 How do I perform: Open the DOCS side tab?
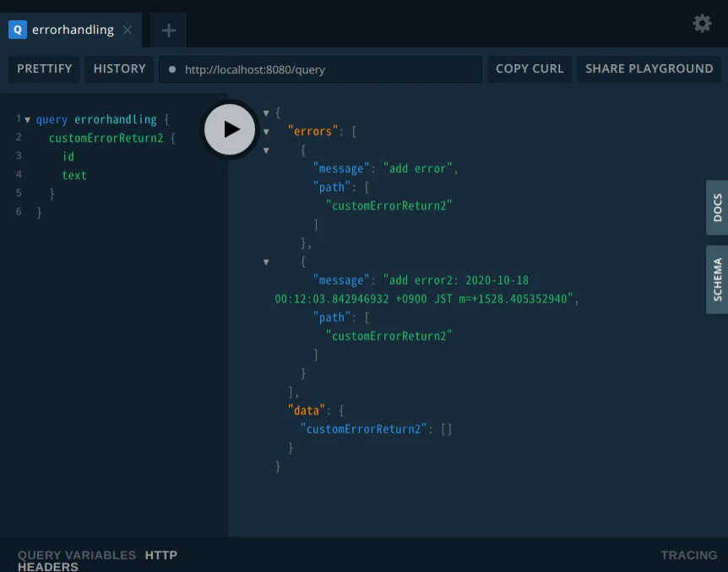click(x=717, y=208)
